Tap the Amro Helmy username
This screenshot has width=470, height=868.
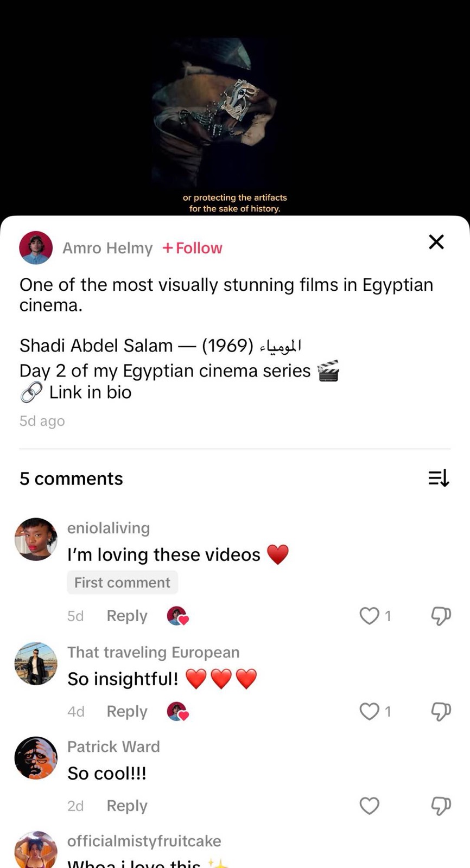pos(107,248)
